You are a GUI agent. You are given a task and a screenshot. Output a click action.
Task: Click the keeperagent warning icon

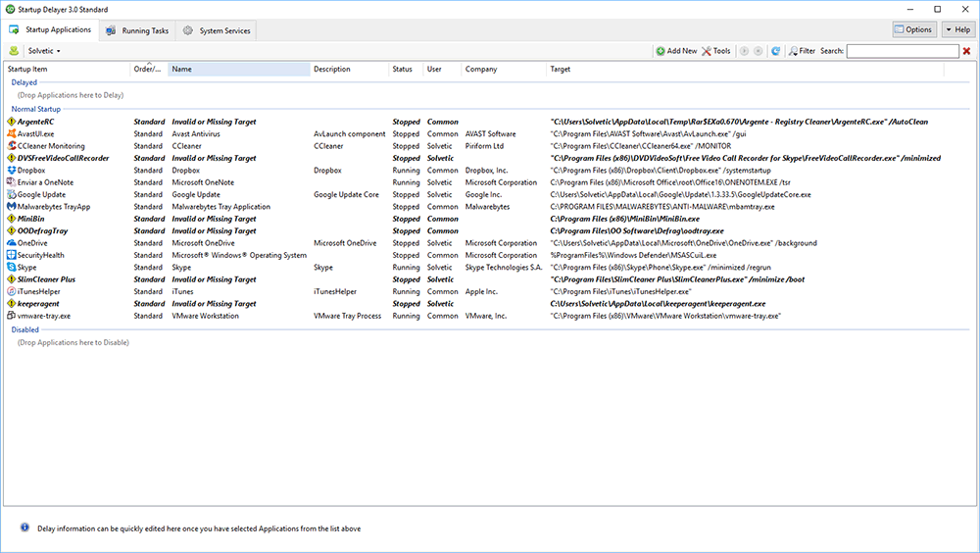(x=11, y=303)
